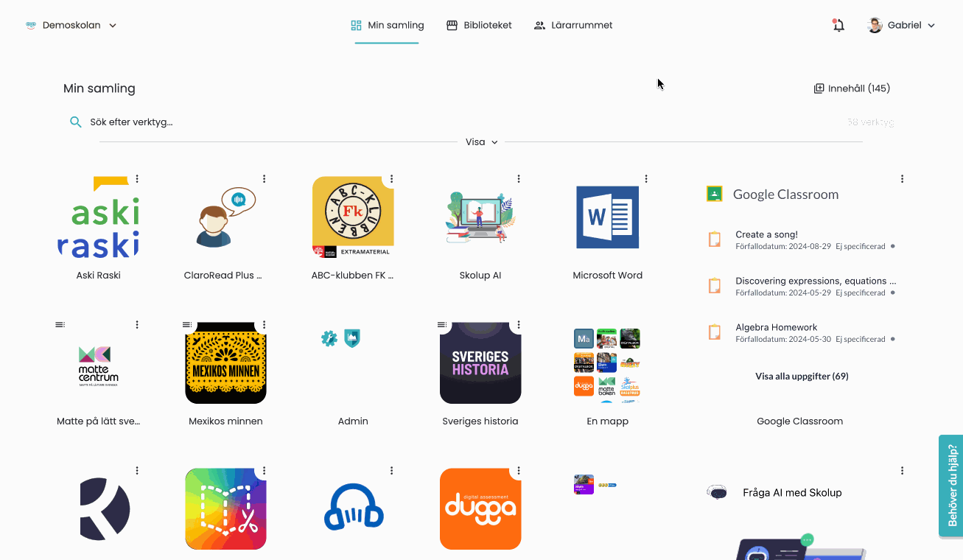
Task: Click the Google Classroom widget caption label
Action: tap(799, 421)
